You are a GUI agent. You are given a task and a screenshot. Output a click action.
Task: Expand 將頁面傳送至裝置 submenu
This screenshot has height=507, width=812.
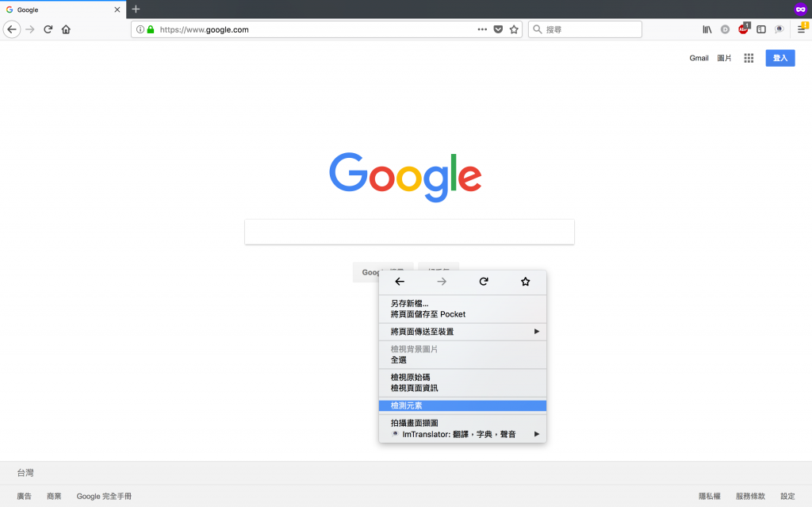[462, 332]
